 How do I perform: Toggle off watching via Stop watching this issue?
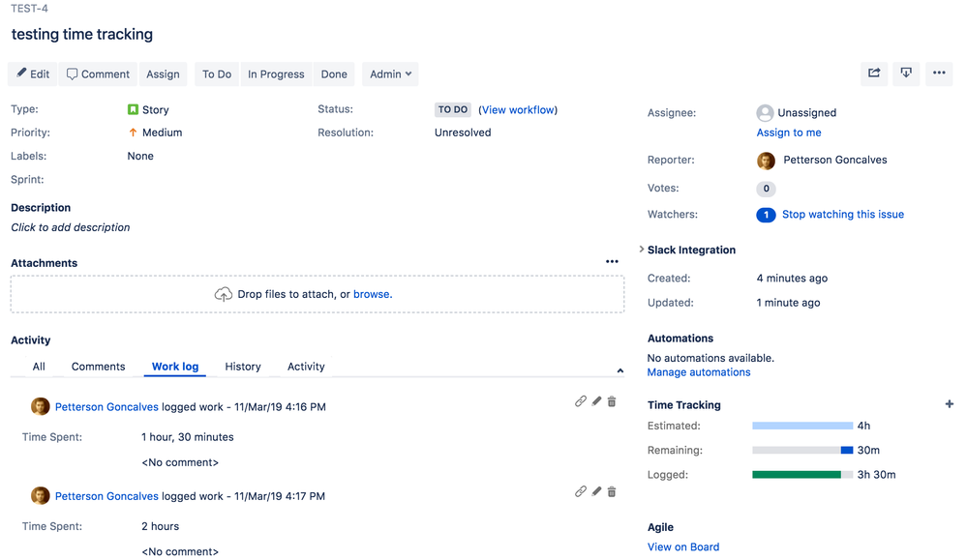point(842,215)
